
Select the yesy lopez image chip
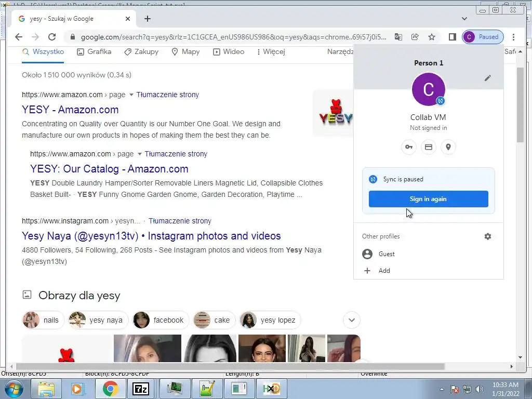click(270, 320)
